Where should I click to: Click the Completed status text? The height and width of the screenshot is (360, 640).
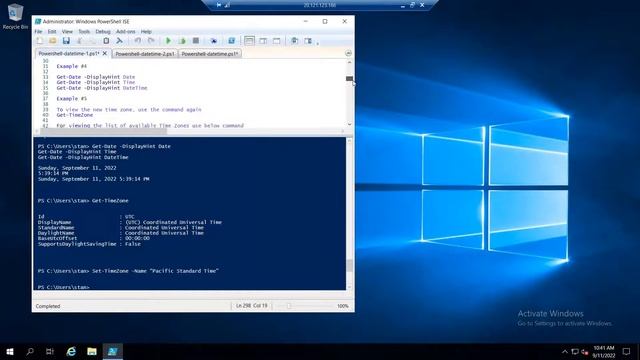[x=48, y=306]
